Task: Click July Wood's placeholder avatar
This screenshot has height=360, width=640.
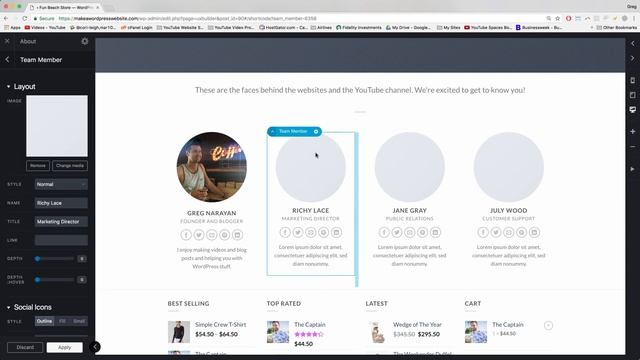Action: click(509, 167)
